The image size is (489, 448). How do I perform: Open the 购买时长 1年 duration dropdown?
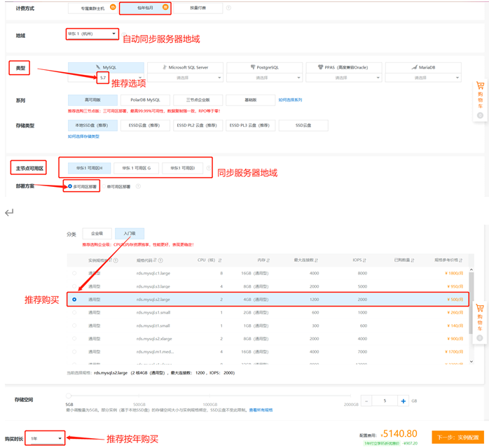coord(46,438)
